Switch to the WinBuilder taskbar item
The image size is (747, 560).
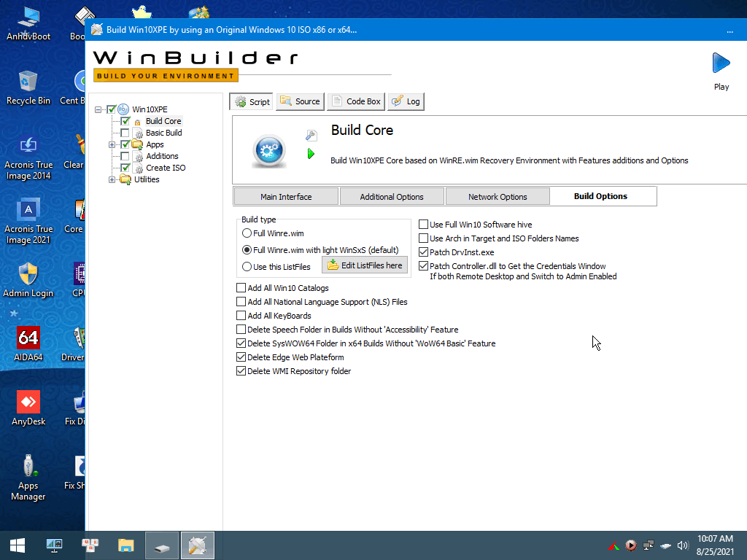198,545
